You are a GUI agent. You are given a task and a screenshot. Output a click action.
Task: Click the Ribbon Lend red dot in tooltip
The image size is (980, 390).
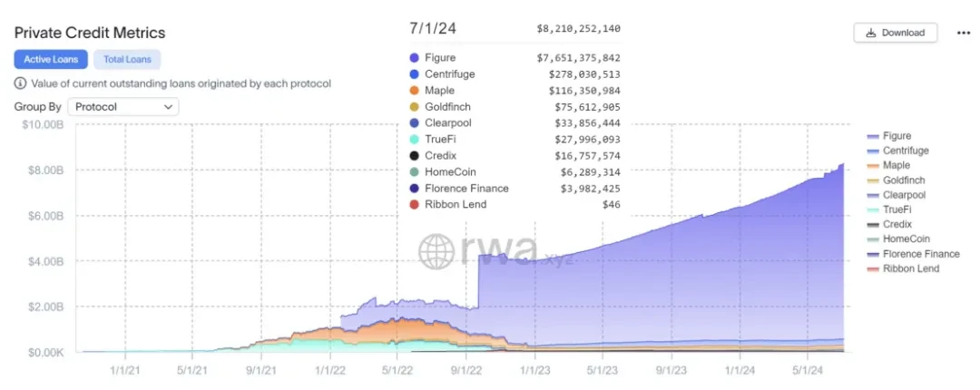click(414, 205)
